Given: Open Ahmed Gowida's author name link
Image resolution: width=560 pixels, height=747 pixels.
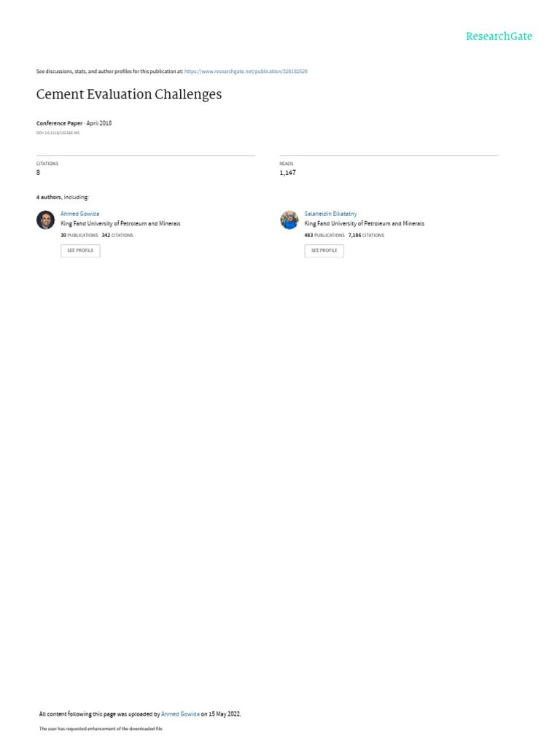Looking at the screenshot, I should pyautogui.click(x=80, y=214).
